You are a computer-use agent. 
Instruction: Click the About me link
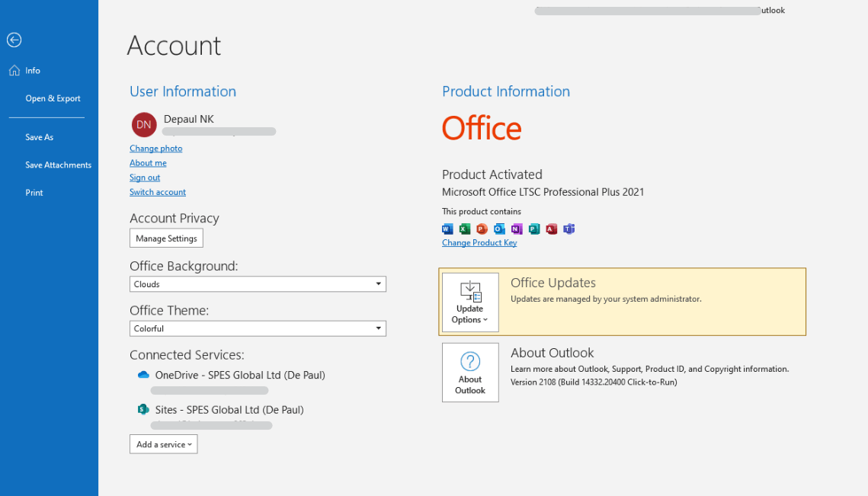(x=148, y=163)
